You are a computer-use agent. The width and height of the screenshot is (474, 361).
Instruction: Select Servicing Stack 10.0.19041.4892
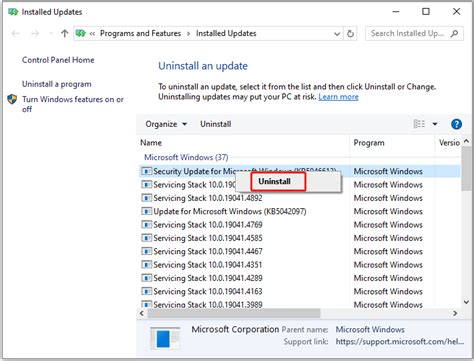tap(208, 198)
